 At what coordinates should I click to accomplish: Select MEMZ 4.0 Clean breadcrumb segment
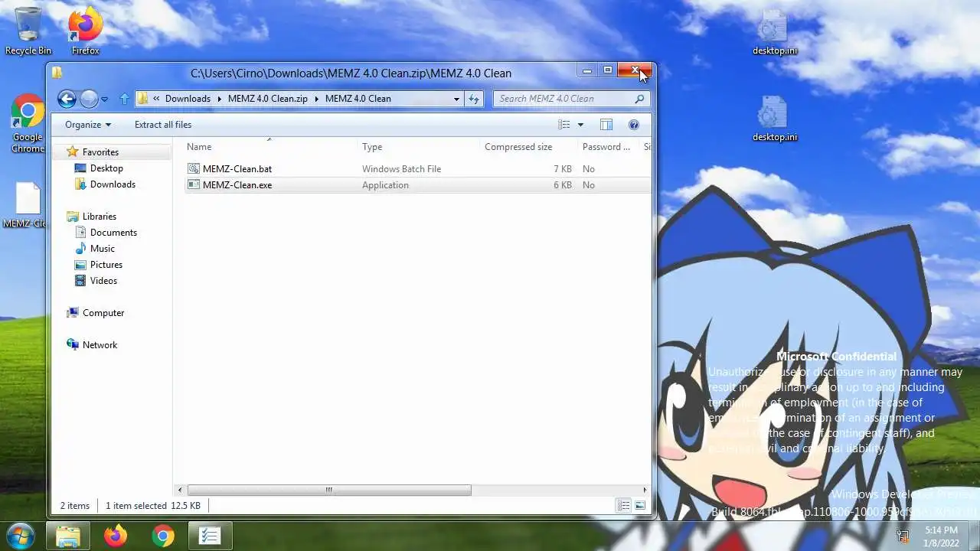[x=358, y=99]
